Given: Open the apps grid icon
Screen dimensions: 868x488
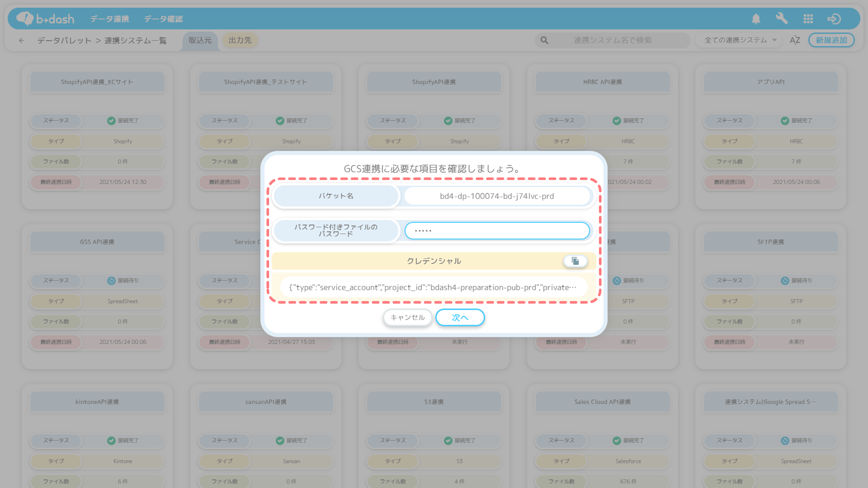Looking at the screenshot, I should pos(808,19).
